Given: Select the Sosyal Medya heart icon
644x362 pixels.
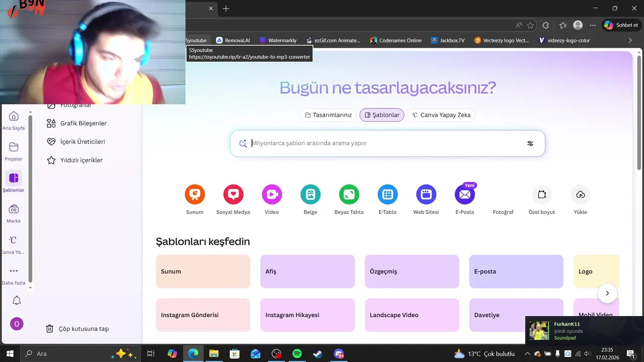Looking at the screenshot, I should point(233,194).
